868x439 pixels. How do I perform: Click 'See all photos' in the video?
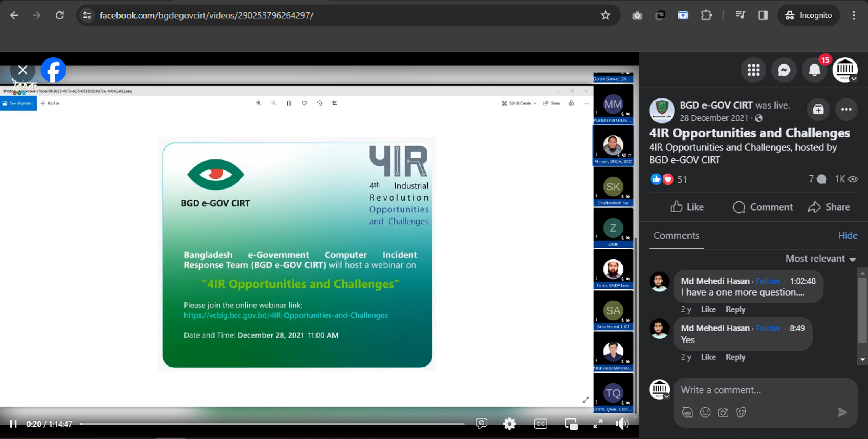[18, 103]
